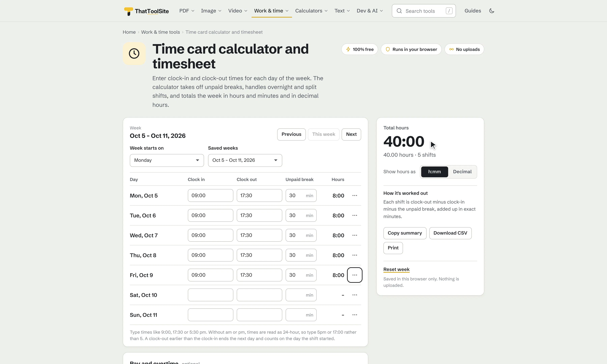Open more options for Thu, Oct 8
Image resolution: width=607 pixels, height=364 pixels.
click(355, 255)
